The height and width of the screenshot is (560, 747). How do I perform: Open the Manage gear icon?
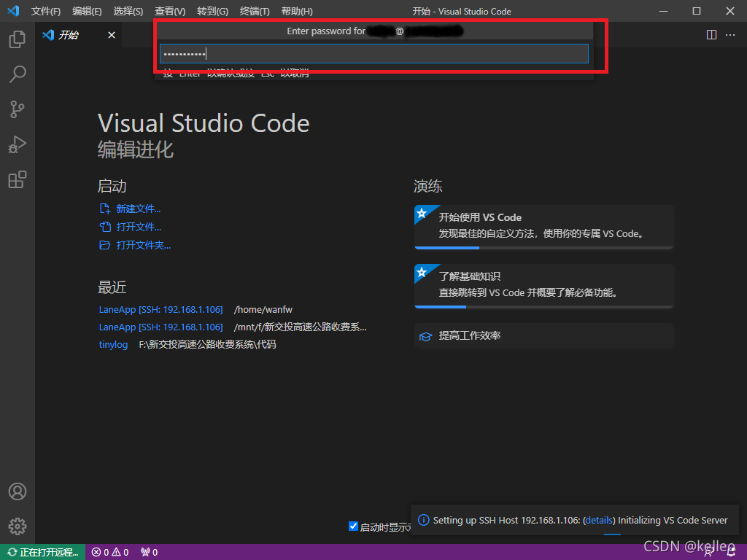[18, 526]
